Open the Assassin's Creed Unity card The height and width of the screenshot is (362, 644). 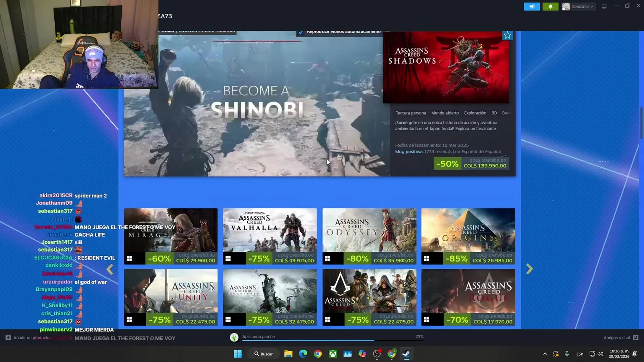pyautogui.click(x=171, y=297)
